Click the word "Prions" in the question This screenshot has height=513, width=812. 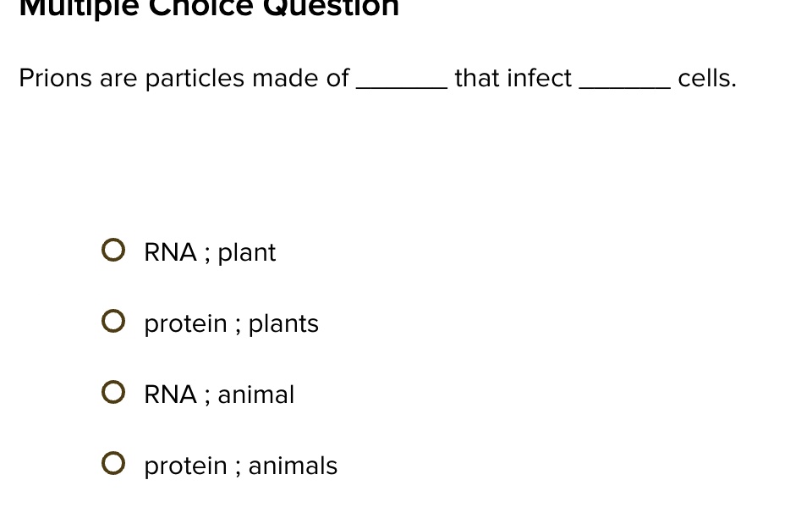[56, 78]
